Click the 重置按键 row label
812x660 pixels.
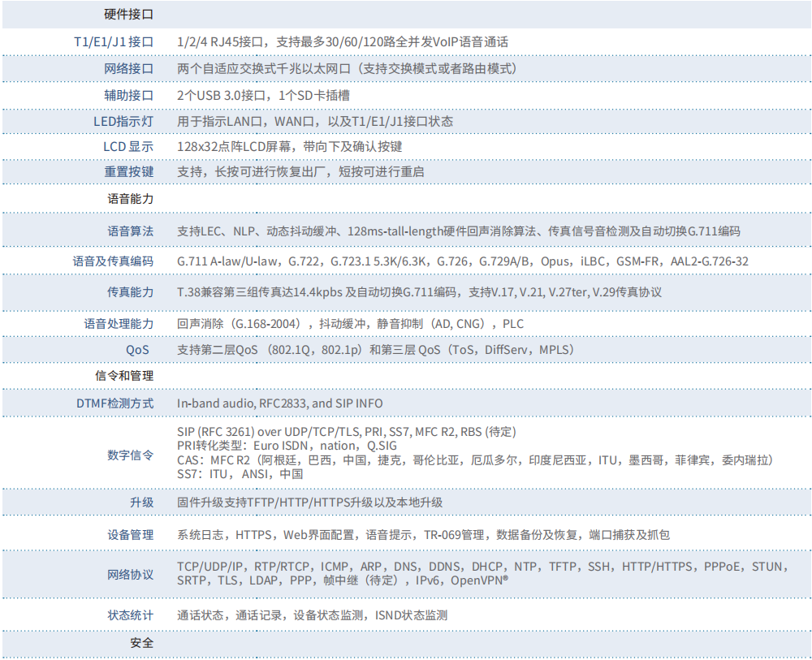point(129,172)
